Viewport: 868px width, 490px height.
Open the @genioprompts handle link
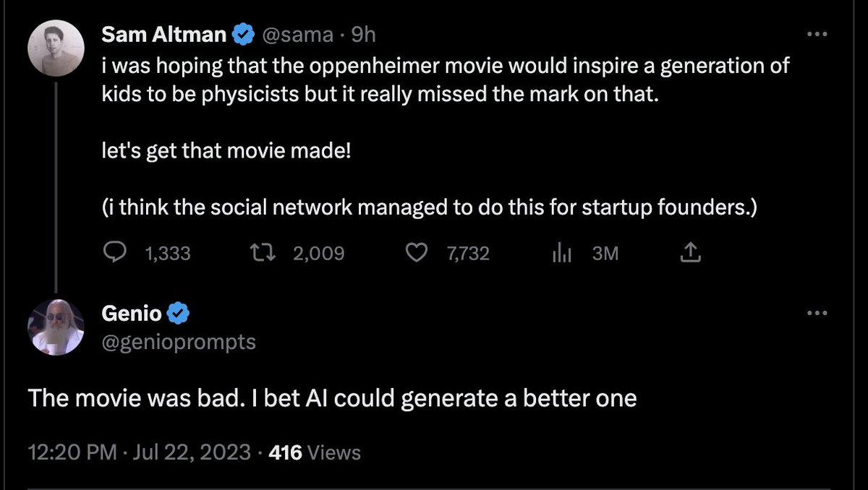(x=179, y=341)
